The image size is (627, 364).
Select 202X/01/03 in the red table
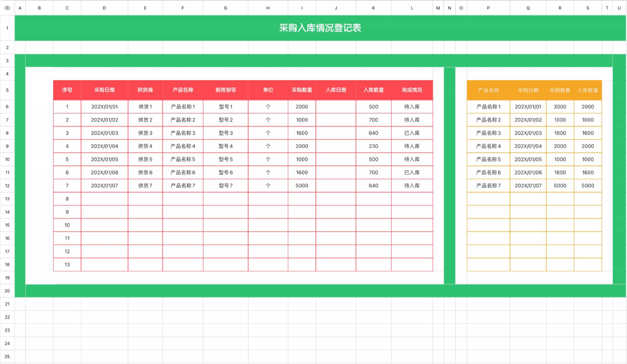pos(104,133)
